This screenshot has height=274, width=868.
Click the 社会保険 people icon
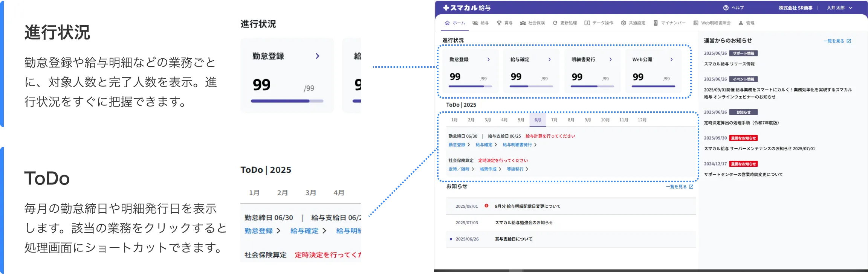[523, 23]
